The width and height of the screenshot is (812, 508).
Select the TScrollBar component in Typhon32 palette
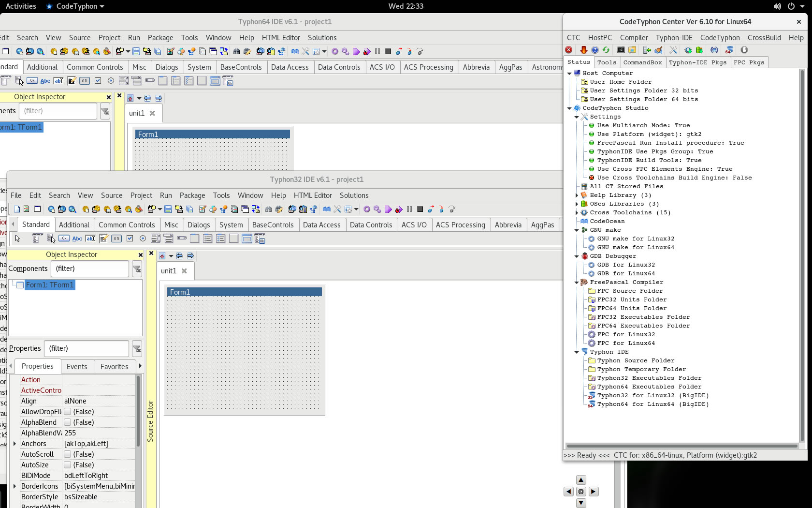pos(182,239)
